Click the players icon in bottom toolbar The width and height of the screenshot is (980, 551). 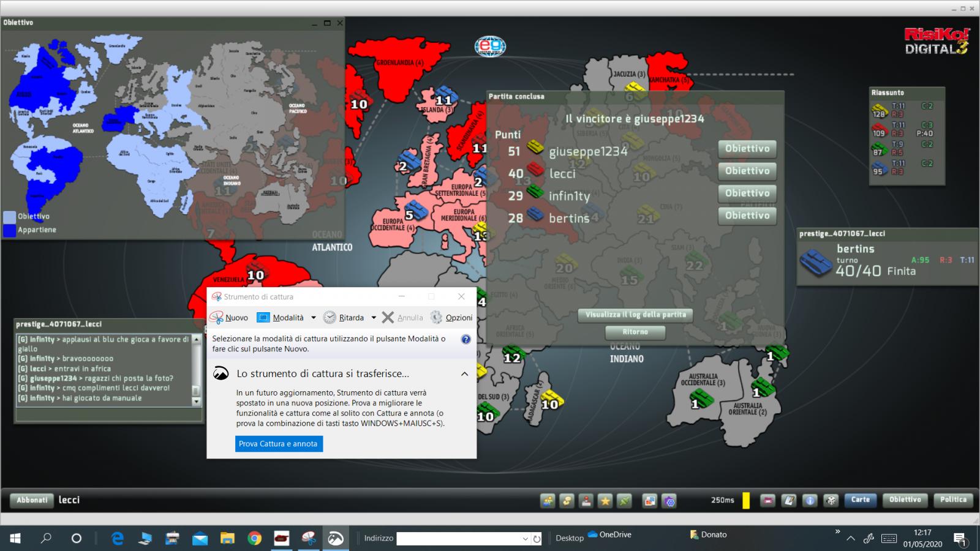(548, 500)
